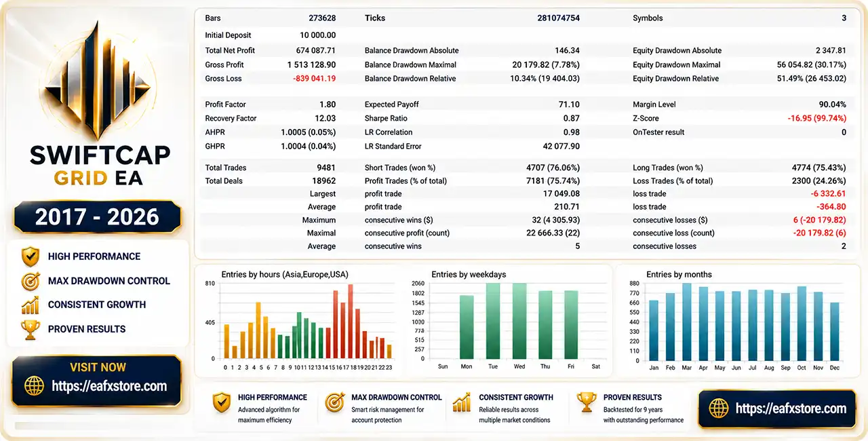Click the Balance Drawdown Maximal value 20 179.82 (7.78%)
The height and width of the screenshot is (441, 868).
coord(546,64)
